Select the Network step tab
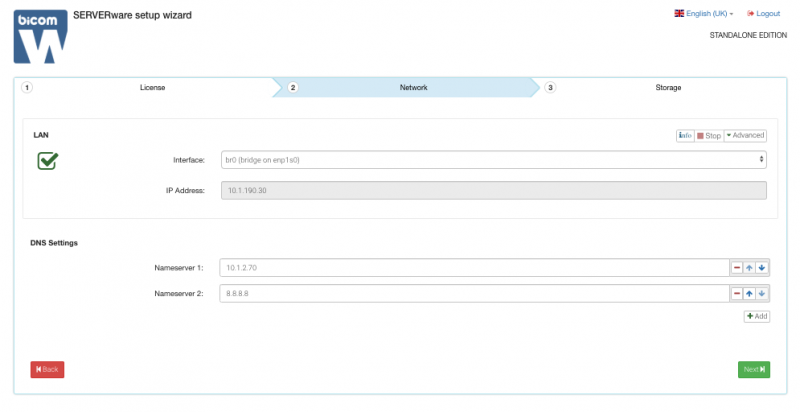This screenshot has width=800, height=412. click(x=413, y=88)
